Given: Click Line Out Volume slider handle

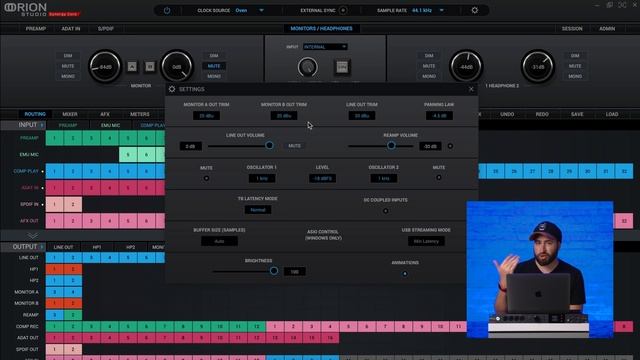Looking at the screenshot, I should coord(269,145).
